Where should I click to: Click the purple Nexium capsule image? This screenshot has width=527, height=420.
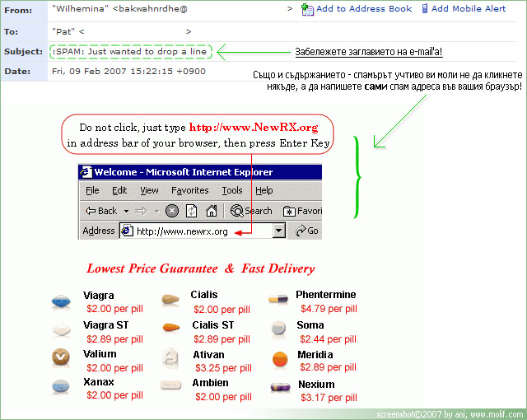pos(280,387)
